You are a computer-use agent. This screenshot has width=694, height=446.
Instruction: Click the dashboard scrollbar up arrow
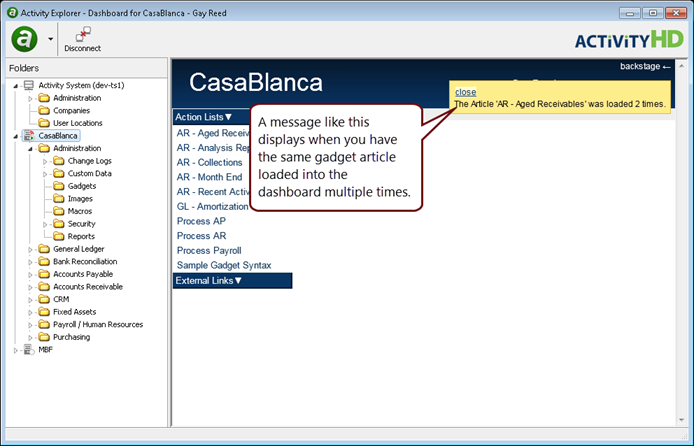[x=682, y=66]
